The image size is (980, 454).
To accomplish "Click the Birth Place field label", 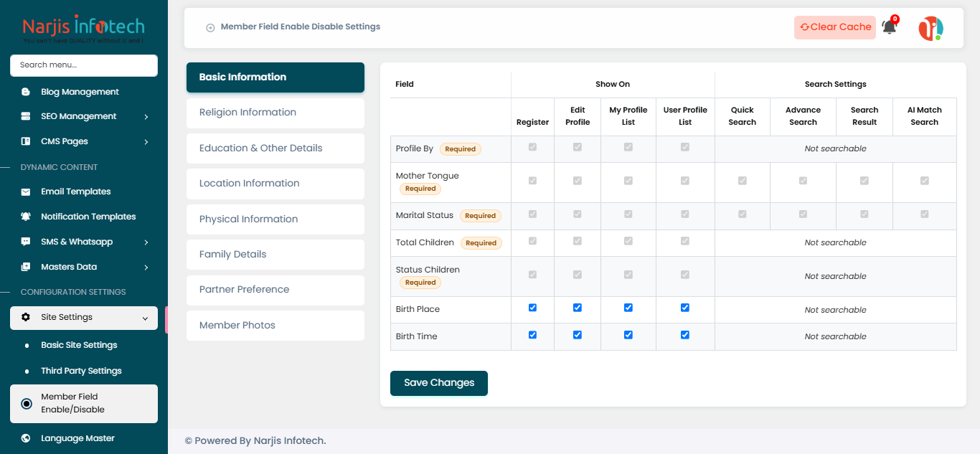I will (x=418, y=309).
